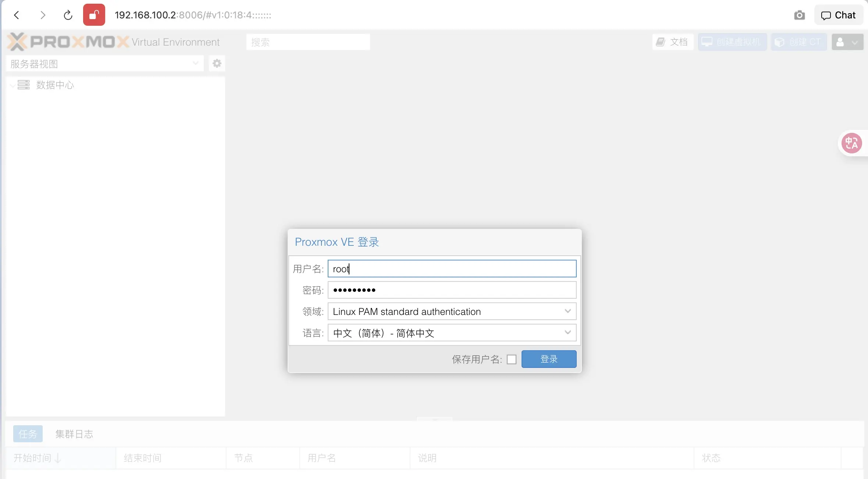Click the red insecure connection lock icon

94,15
